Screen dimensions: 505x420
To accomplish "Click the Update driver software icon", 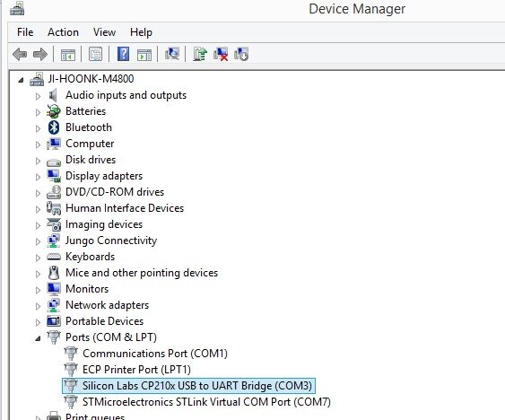I will pos(200,54).
